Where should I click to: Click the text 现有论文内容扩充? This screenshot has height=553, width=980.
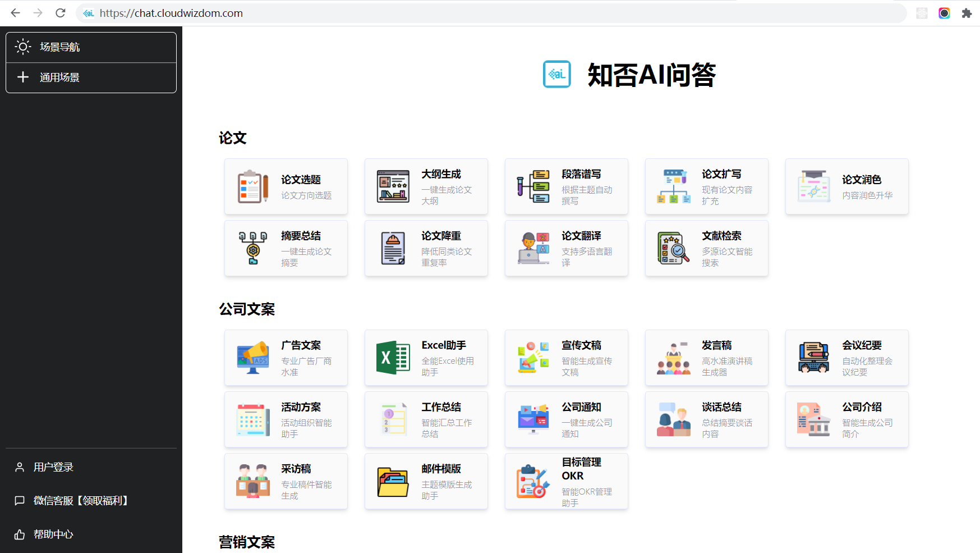point(727,195)
